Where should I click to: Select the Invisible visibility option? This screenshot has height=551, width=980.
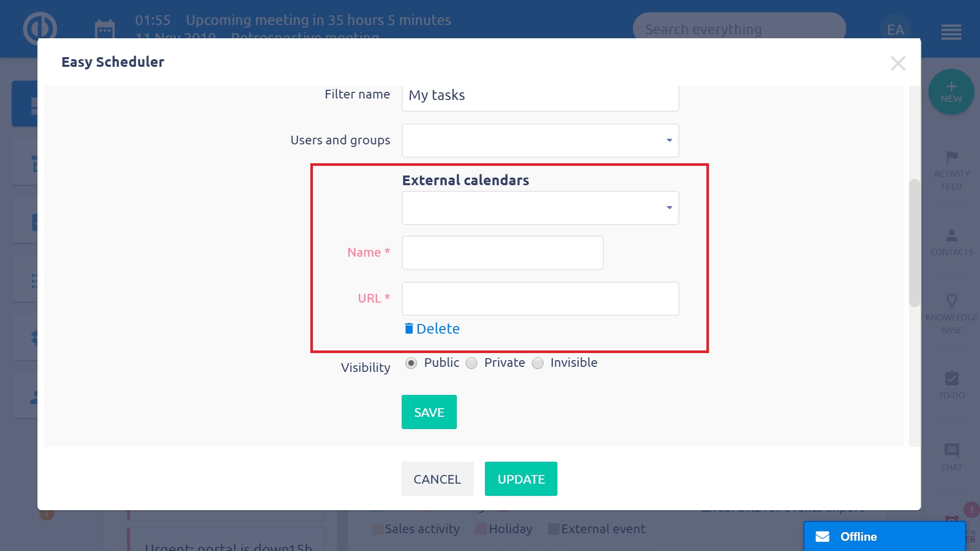click(x=538, y=363)
